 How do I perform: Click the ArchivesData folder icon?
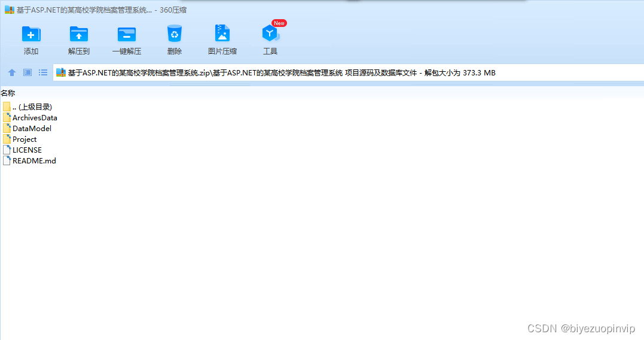pos(7,117)
